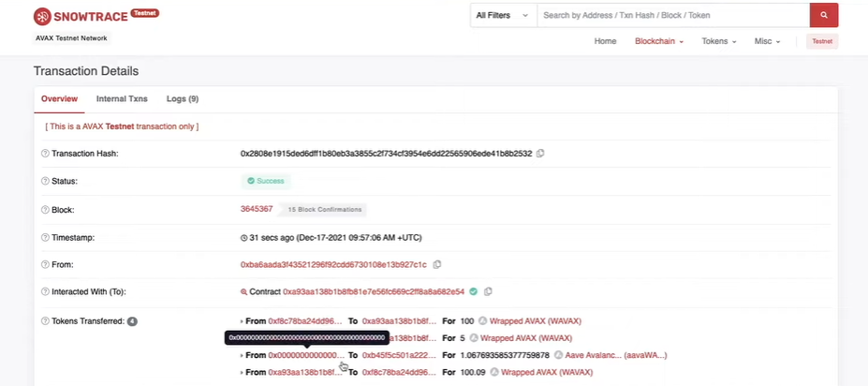868x386 pixels.
Task: Click help icon next to Timestamp
Action: pyautogui.click(x=45, y=238)
